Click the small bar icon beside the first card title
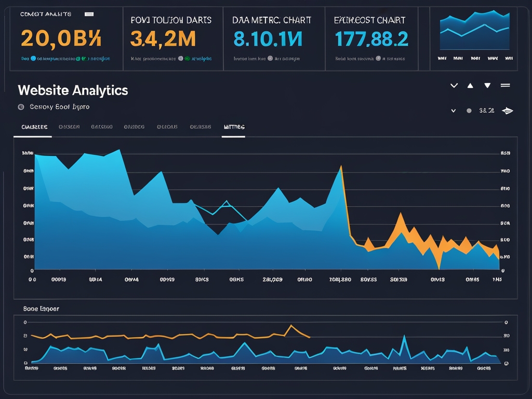Screen dimensions: 532x399 (x=89, y=14)
